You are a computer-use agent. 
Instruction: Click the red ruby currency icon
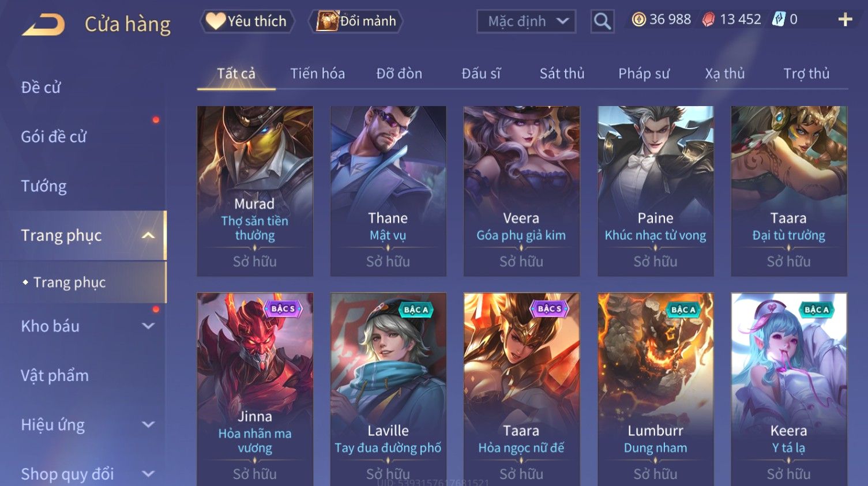(709, 20)
